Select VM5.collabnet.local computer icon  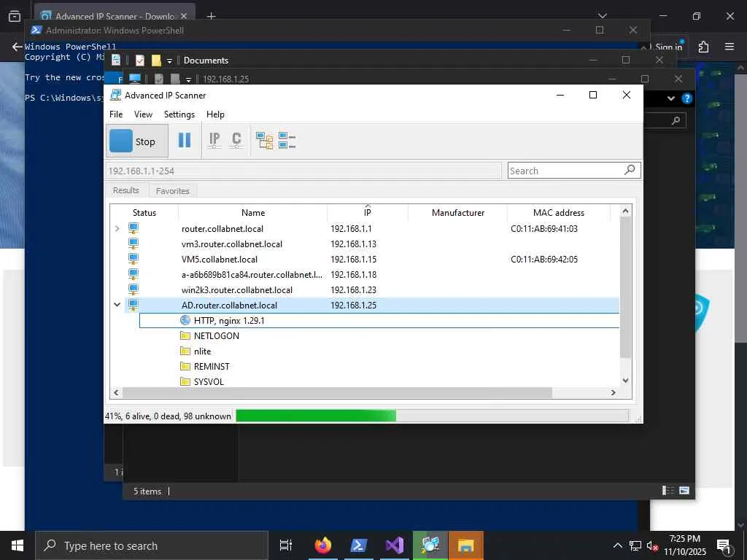(x=133, y=259)
